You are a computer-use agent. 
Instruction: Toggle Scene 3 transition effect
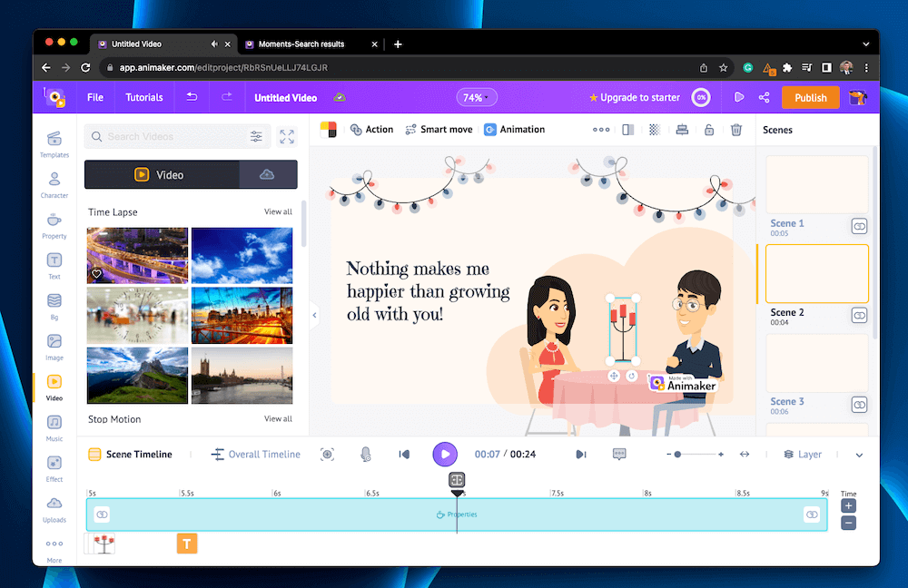point(859,405)
